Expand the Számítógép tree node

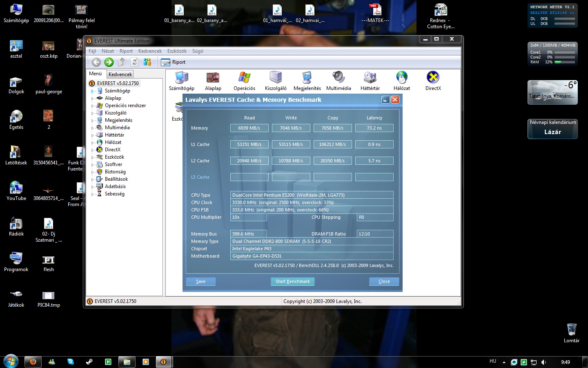[92, 91]
